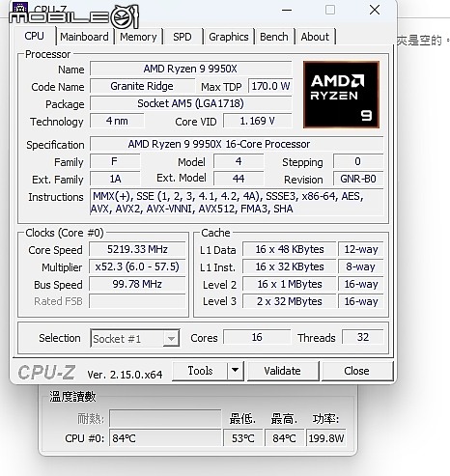The height and width of the screenshot is (476, 450).
Task: Click the L1 Data 16 x 48 KBytes value
Action: (290, 249)
